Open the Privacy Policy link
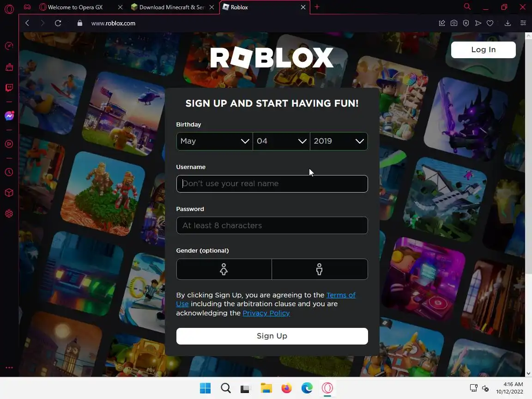This screenshot has height=399, width=532. (x=266, y=313)
